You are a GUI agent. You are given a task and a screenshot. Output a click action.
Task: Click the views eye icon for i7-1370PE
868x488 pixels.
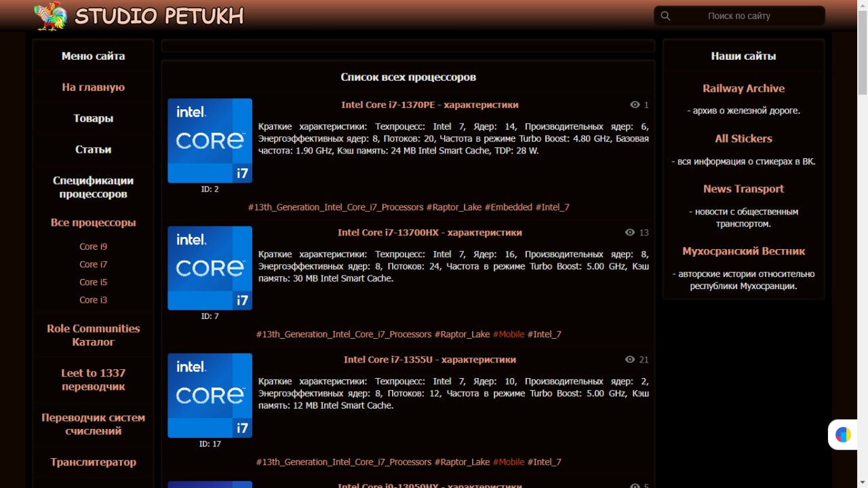(x=635, y=105)
